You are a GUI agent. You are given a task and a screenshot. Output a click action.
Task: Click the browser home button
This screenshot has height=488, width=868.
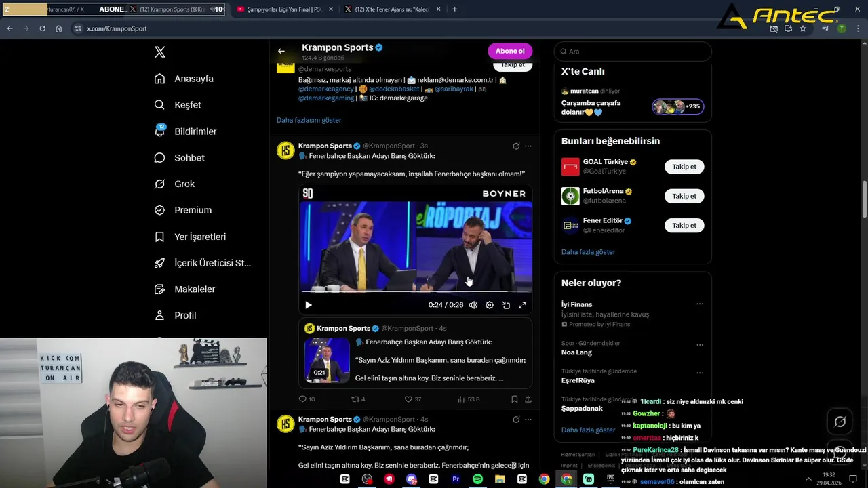(x=59, y=28)
